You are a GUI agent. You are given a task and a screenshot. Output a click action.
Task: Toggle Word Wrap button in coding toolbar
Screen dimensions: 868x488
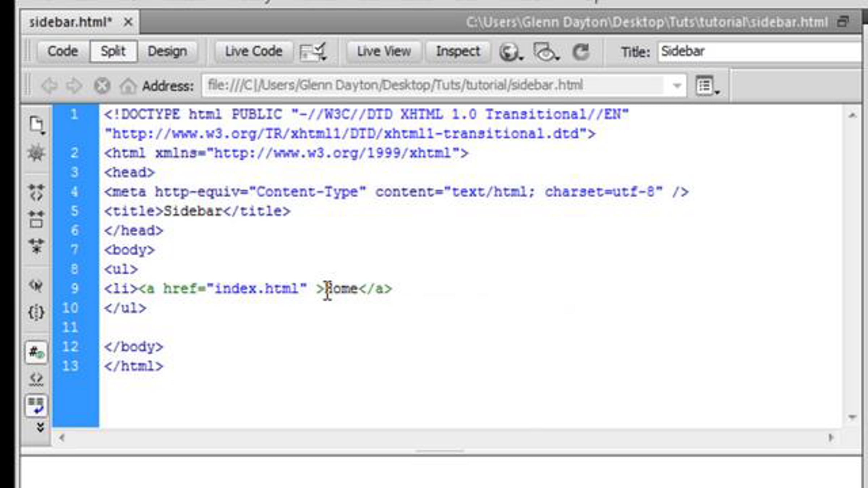[x=36, y=406]
